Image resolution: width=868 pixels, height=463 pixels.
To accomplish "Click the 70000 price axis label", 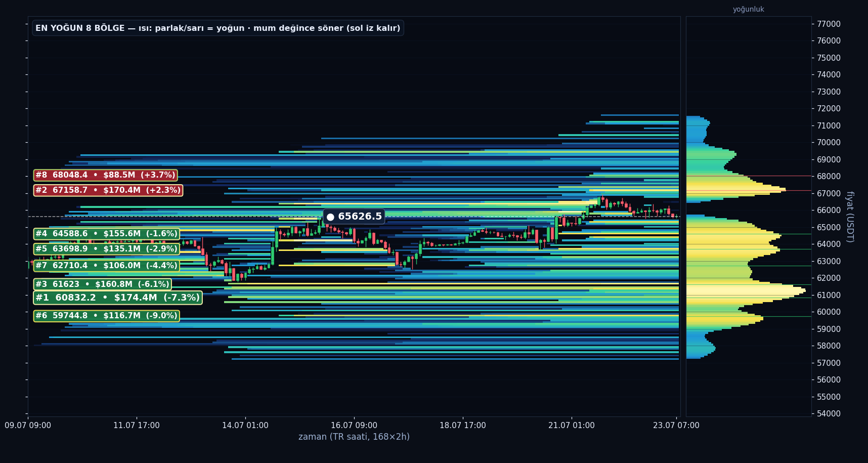I will [x=829, y=142].
